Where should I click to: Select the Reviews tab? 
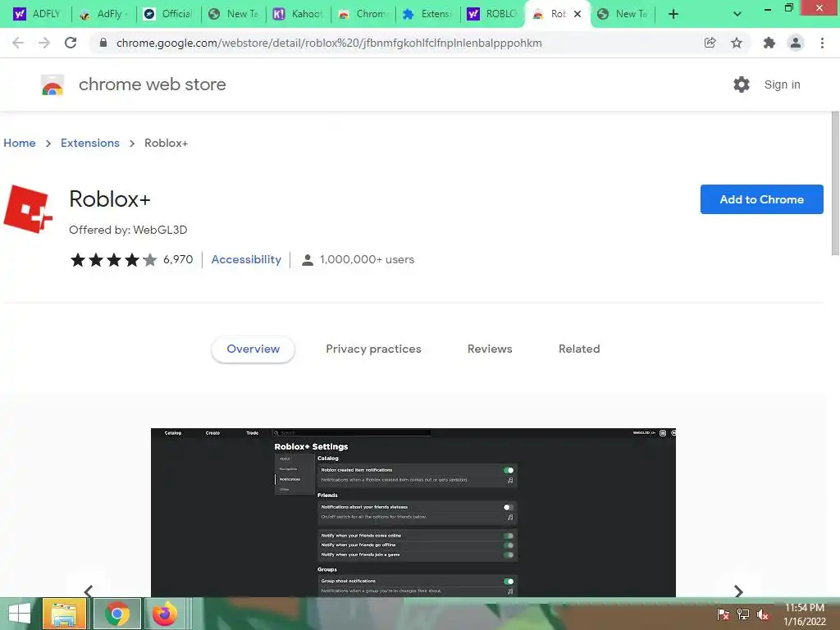click(x=490, y=349)
